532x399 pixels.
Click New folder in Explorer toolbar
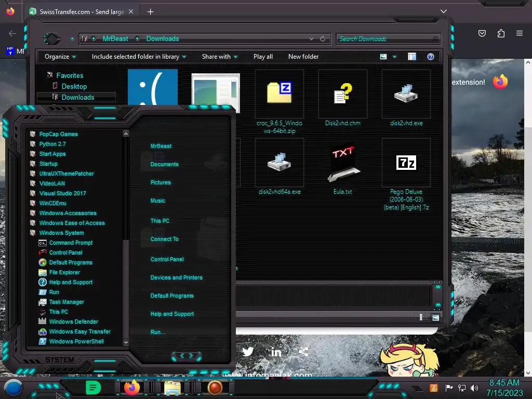click(303, 57)
